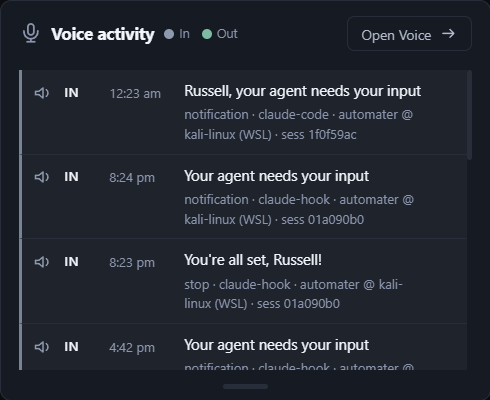This screenshot has height=400, width=490.
Task: Open the "You're all set, Russell!" entry
Action: pos(253,260)
